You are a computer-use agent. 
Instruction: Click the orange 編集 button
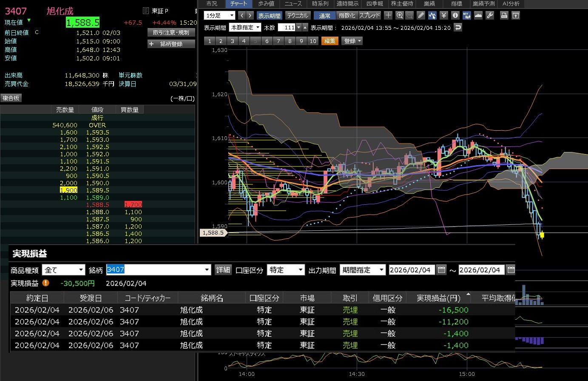[x=330, y=41]
